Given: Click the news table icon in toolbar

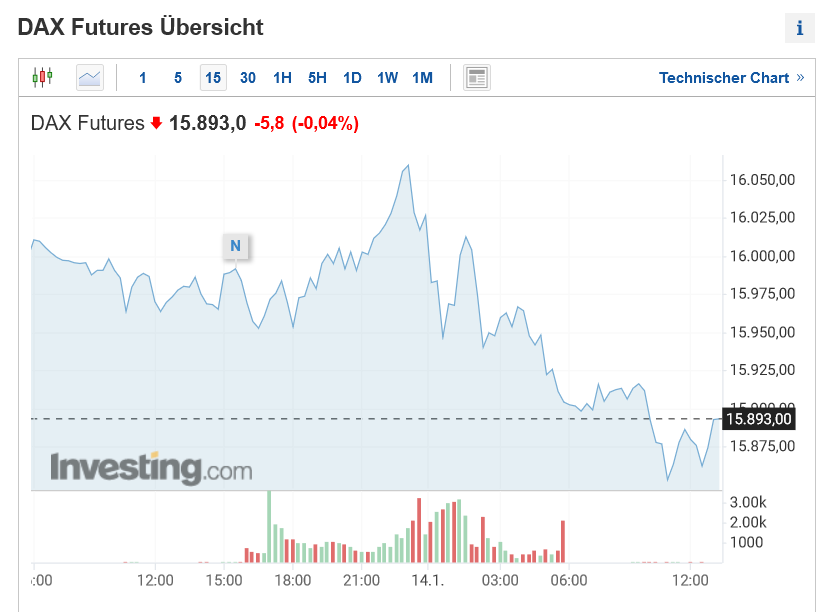Looking at the screenshot, I should tap(477, 77).
